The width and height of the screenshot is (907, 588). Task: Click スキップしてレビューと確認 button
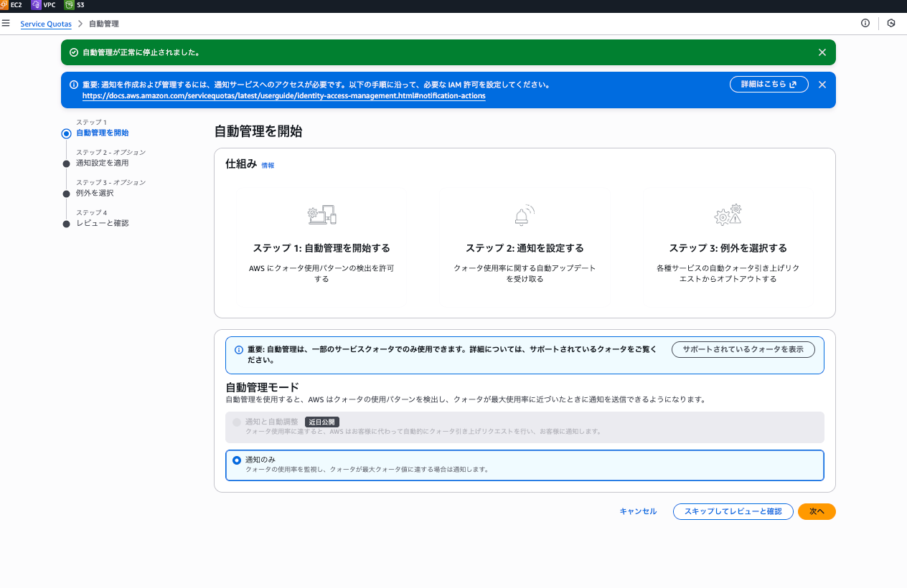[733, 511]
